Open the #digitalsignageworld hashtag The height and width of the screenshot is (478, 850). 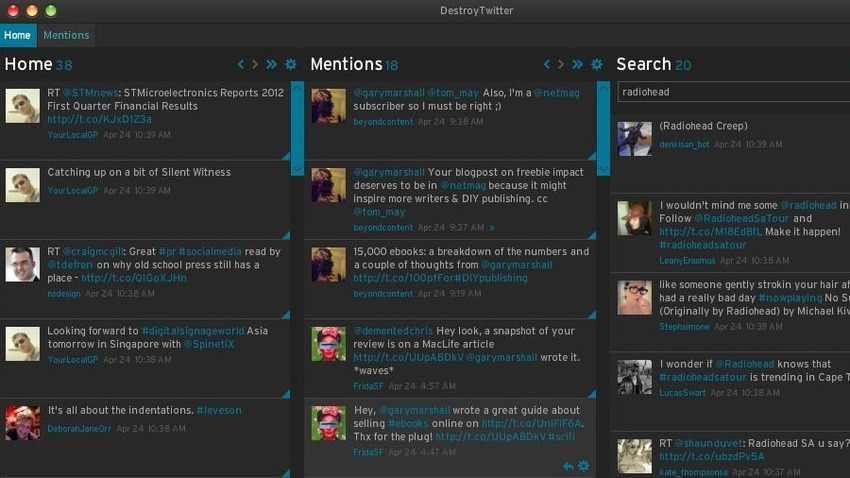tap(192, 331)
